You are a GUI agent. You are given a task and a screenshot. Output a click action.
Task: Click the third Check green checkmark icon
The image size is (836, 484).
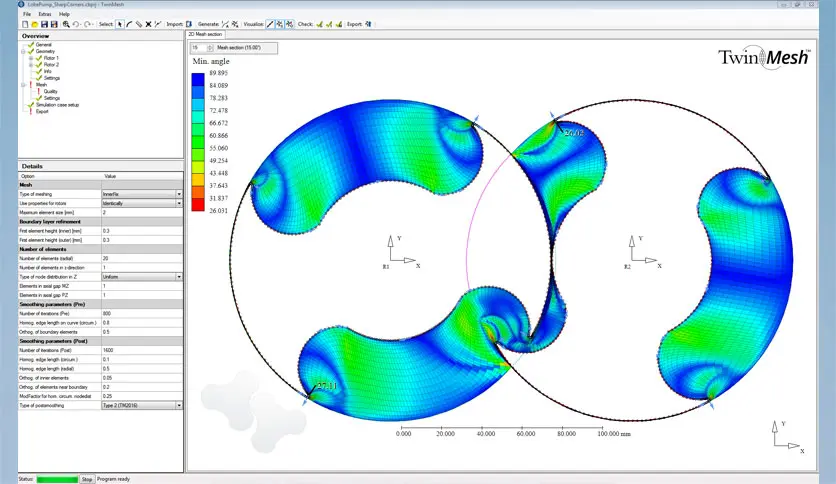(x=339, y=24)
